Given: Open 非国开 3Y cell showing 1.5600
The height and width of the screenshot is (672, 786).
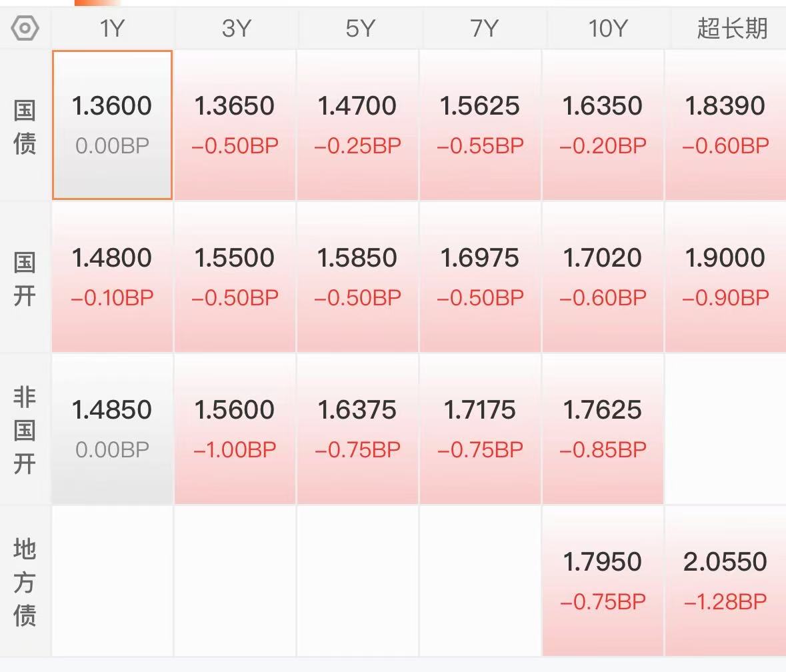Looking at the screenshot, I should [x=235, y=429].
